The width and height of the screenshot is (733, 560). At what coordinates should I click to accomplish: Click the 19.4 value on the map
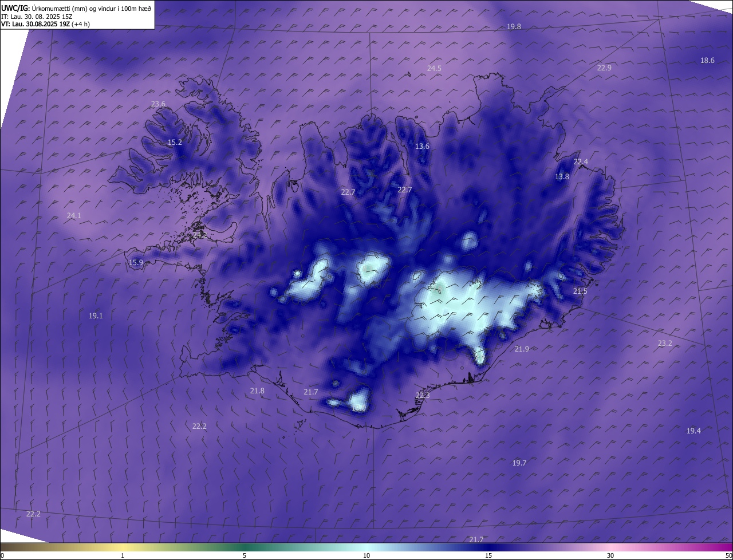(x=693, y=431)
